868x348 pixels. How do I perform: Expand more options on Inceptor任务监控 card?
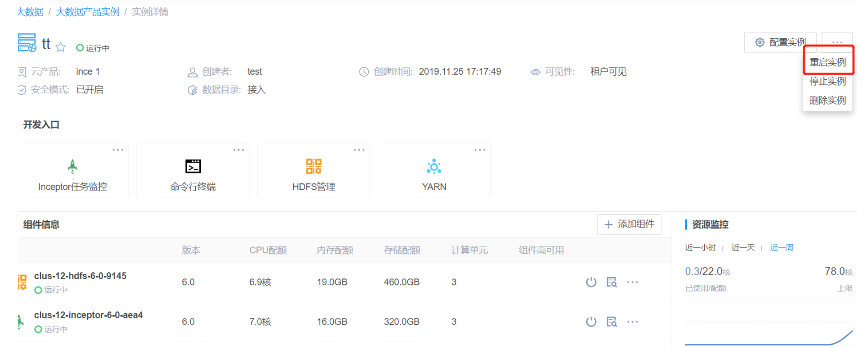point(118,150)
